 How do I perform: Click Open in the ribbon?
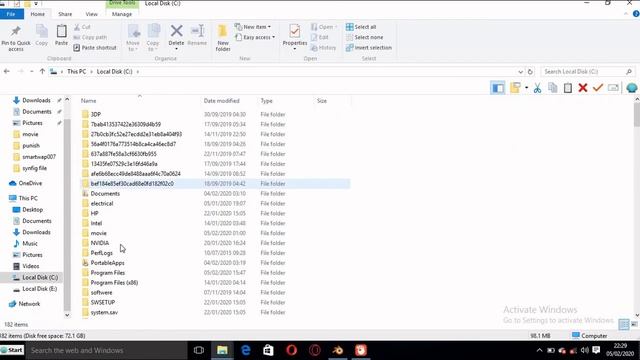point(324,27)
